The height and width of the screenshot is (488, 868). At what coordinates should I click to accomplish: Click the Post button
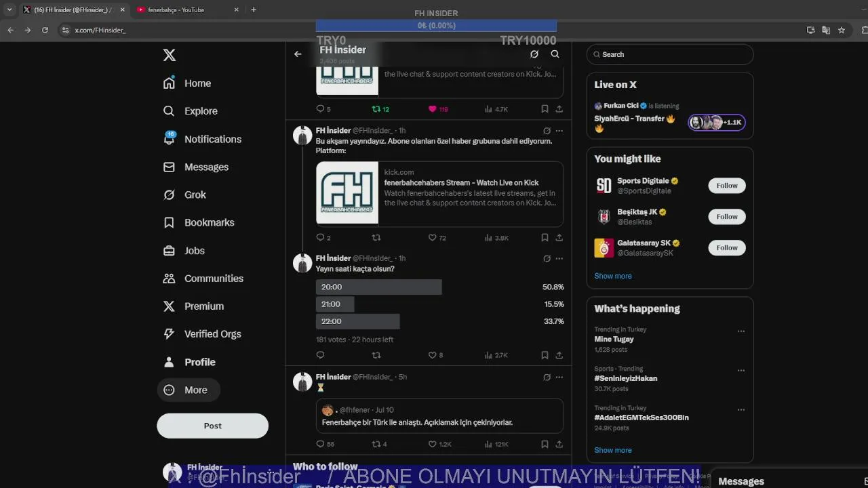pyautogui.click(x=212, y=426)
